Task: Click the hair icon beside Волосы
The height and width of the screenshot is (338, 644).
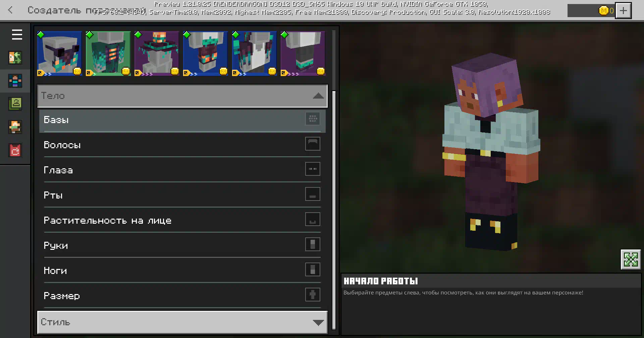Action: [x=313, y=144]
